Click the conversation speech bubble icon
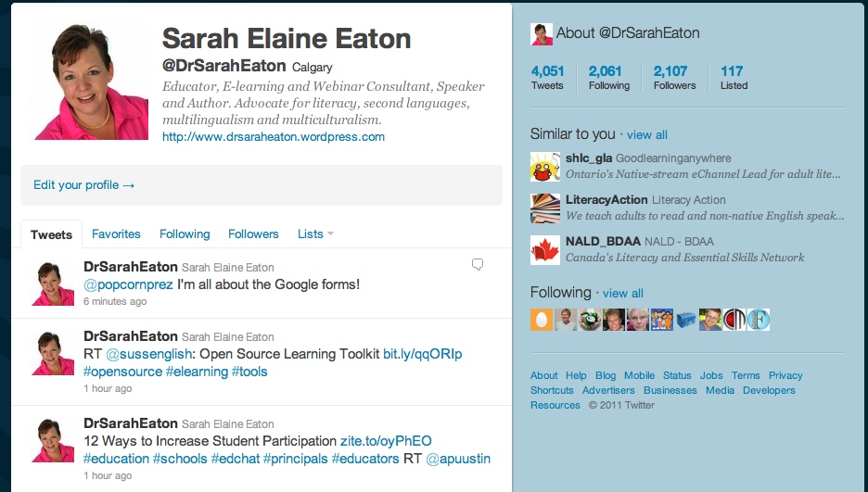The height and width of the screenshot is (492, 868). [x=478, y=265]
